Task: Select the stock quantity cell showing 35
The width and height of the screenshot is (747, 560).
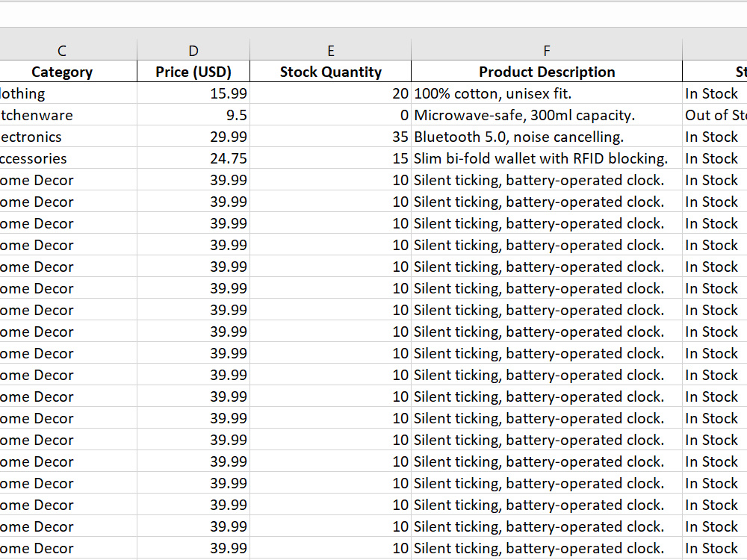Action: pyautogui.click(x=330, y=137)
